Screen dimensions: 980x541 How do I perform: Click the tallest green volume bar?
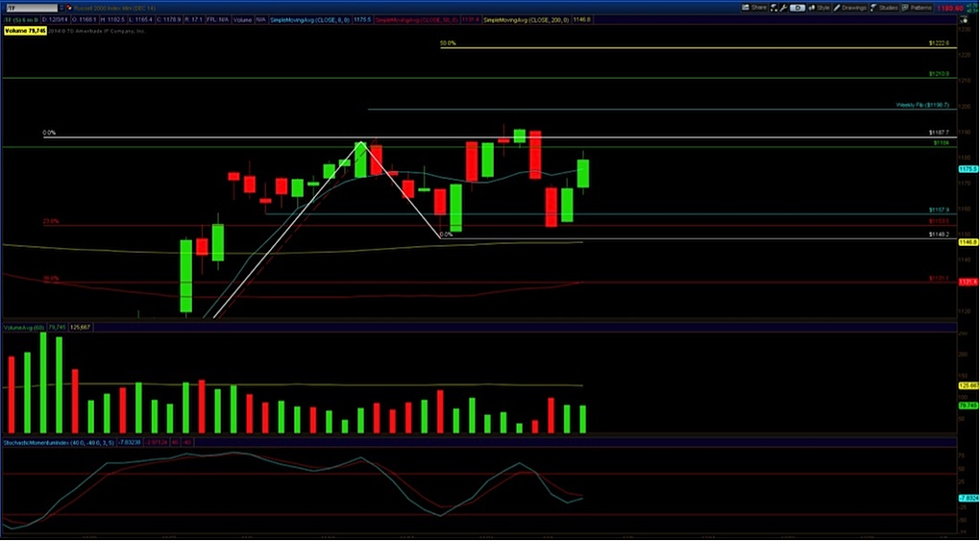click(43, 382)
